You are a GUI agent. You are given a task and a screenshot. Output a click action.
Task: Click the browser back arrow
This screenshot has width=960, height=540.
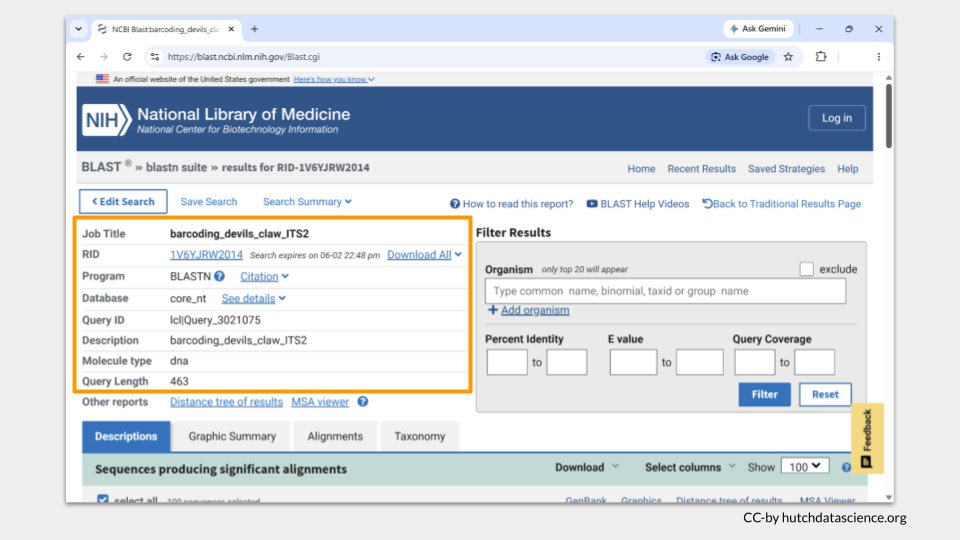[81, 57]
